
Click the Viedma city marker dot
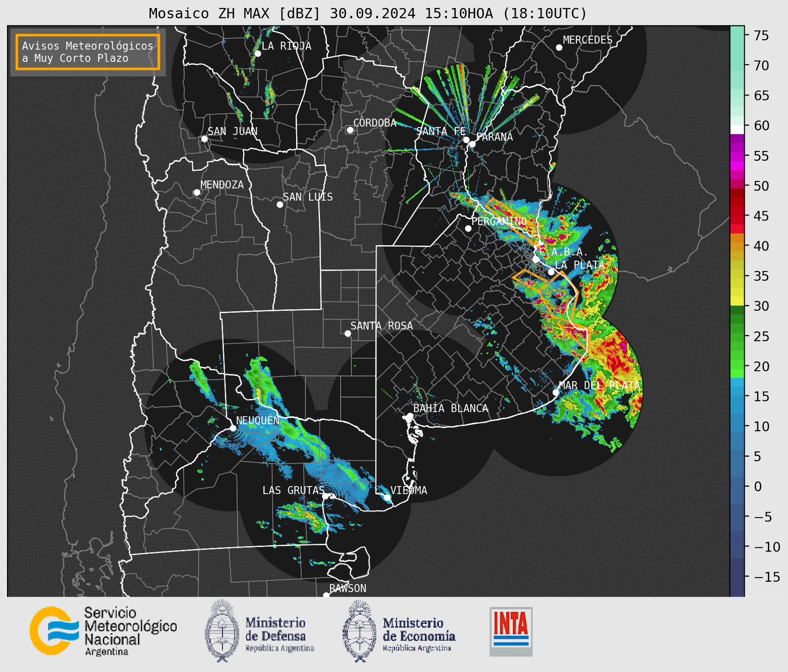pyautogui.click(x=387, y=498)
